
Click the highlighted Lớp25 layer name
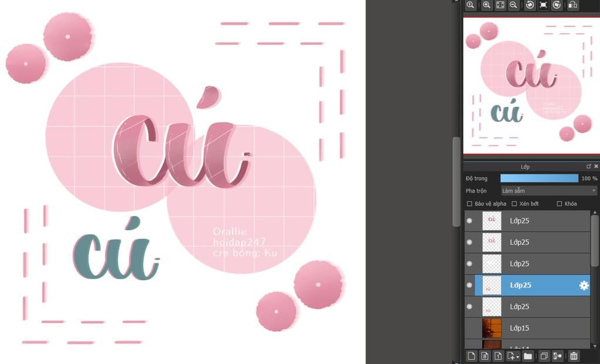[x=520, y=285]
